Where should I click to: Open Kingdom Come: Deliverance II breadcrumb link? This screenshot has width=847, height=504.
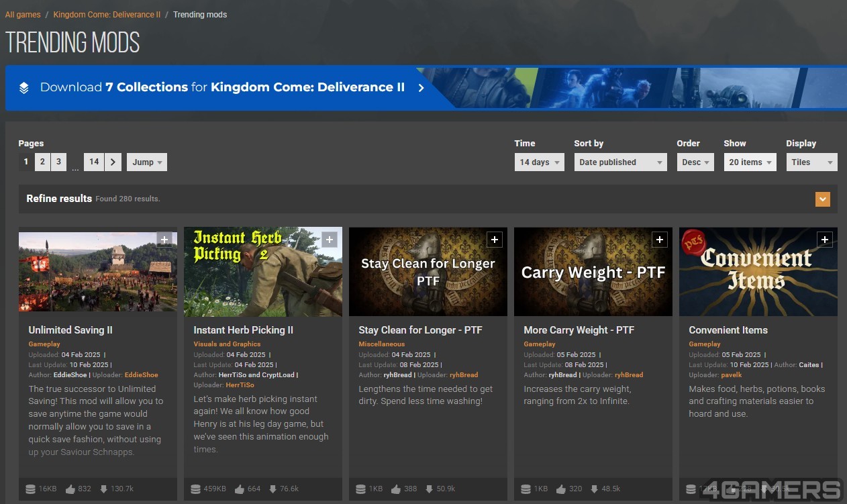107,15
